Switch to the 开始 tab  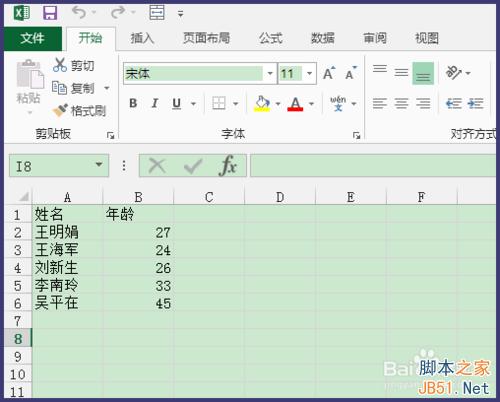pyautogui.click(x=90, y=38)
